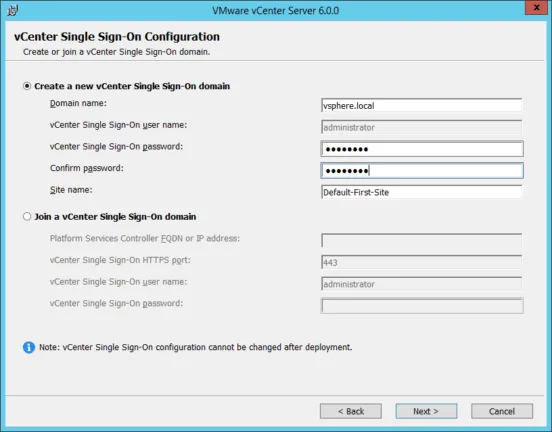The width and height of the screenshot is (552, 432).
Task: Click the note about configuration not changeable after deployment
Action: [195, 347]
